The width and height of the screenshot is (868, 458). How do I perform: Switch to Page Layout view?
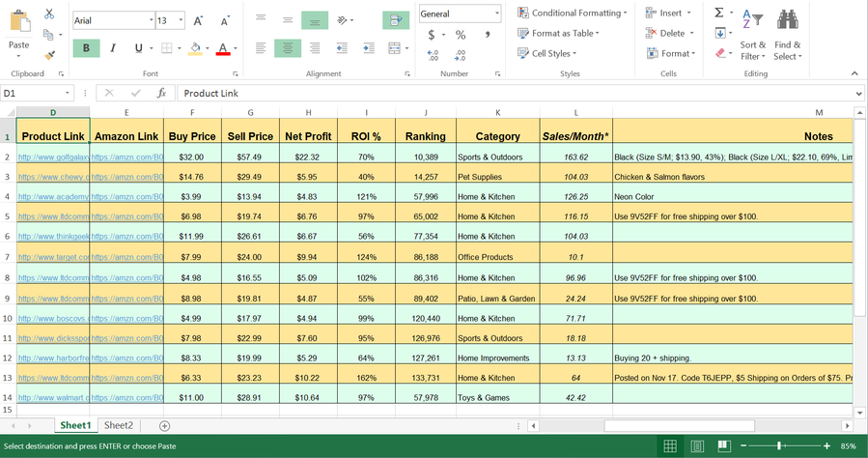[x=697, y=445]
